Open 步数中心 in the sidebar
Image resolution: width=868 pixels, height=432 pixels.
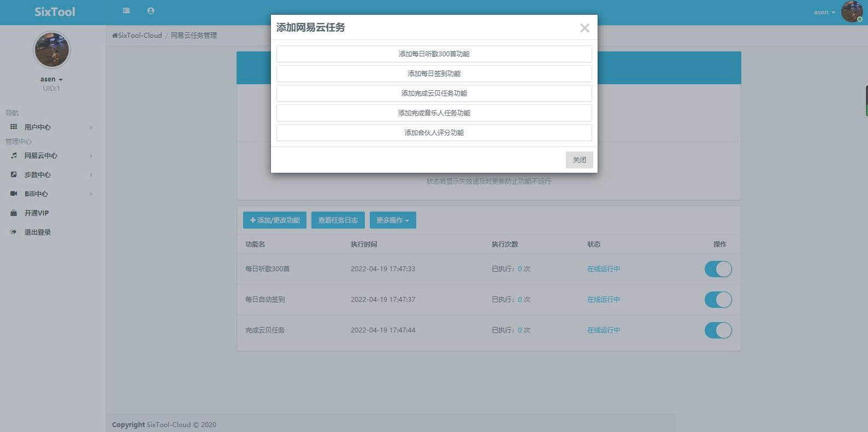tap(52, 174)
